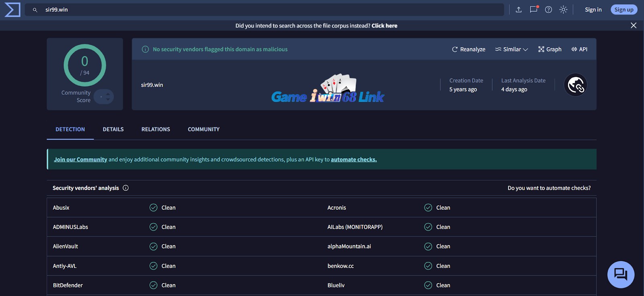The height and width of the screenshot is (296, 644).
Task: Click the Blueliv vendor name
Action: [x=336, y=286]
